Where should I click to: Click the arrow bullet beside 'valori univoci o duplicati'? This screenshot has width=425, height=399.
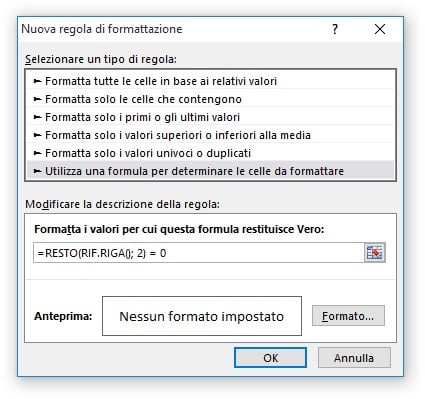point(37,153)
